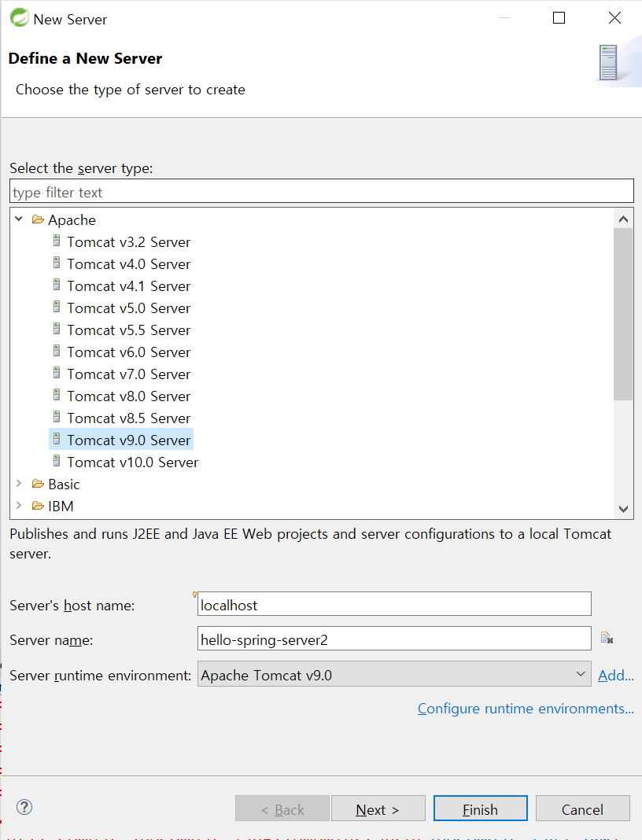Click server icon beside Tomcat v5.0

coord(57,307)
